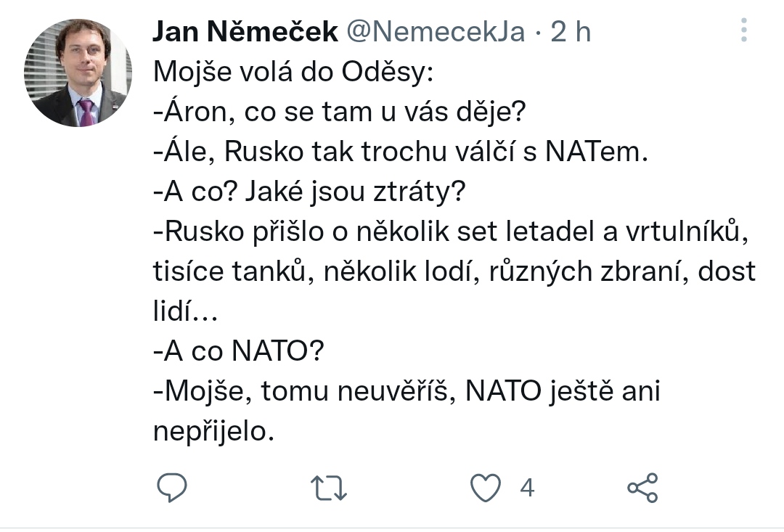Click the line about "letadel a vrtulníků"
The width and height of the screenshot is (784, 532).
tap(450, 232)
